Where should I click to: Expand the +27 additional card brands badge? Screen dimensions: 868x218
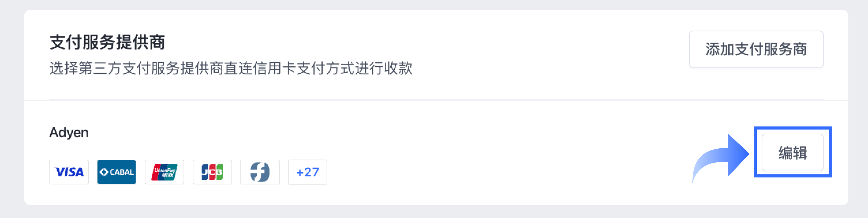(308, 172)
